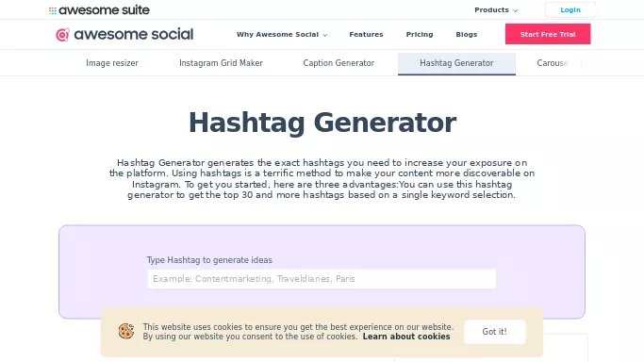
Task: Open the Carousel tab
Action: pos(552,63)
